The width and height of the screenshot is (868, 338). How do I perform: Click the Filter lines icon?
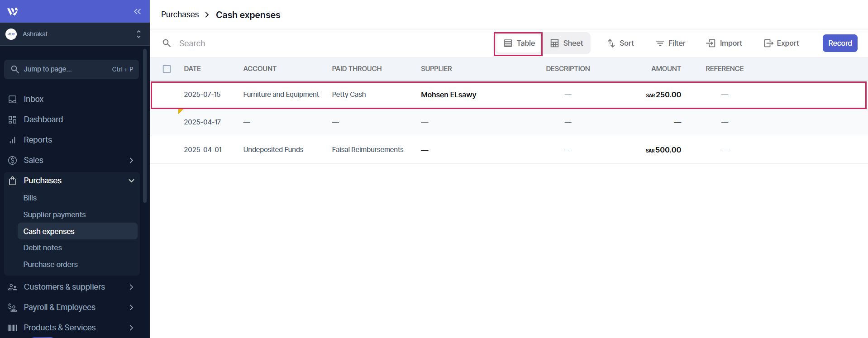tap(660, 43)
